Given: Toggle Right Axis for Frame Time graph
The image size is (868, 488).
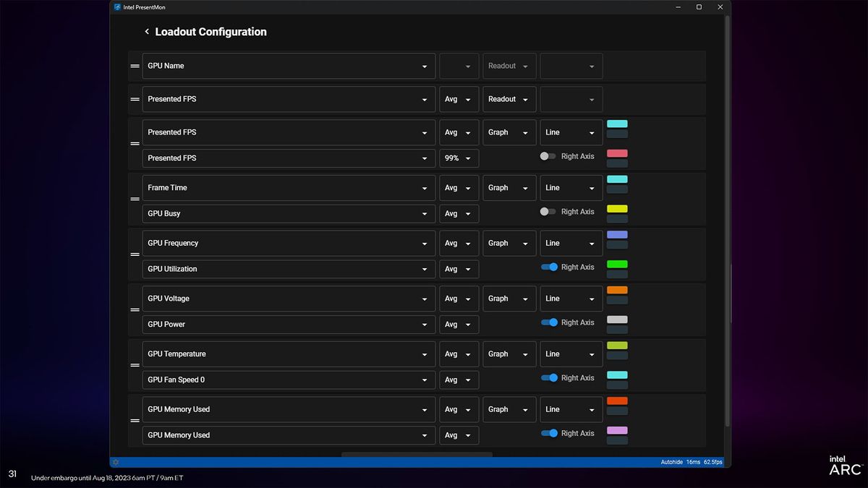Looking at the screenshot, I should [548, 212].
